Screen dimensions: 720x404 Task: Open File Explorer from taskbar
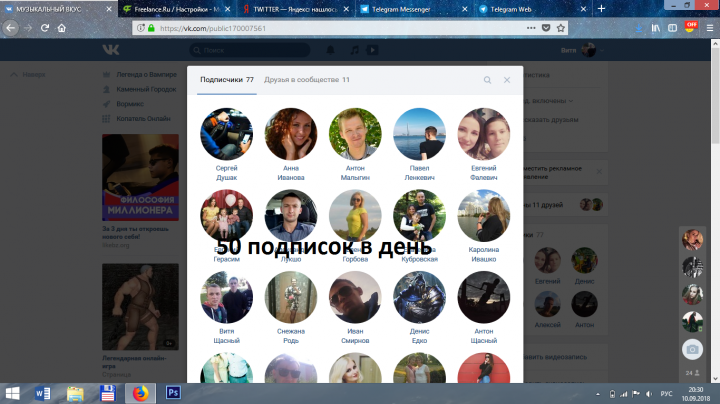(75, 393)
